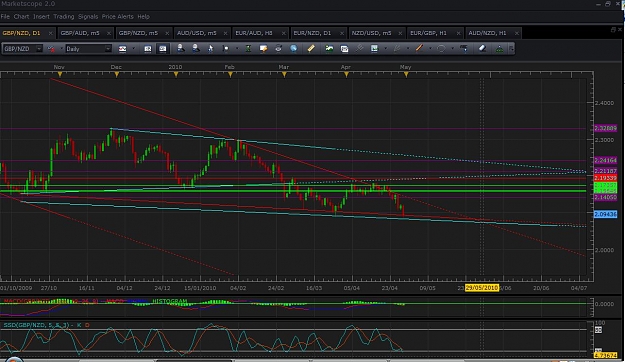Click the 2.32889 purple price label
Viewport: 625px width, 362px height.
(x=605, y=128)
